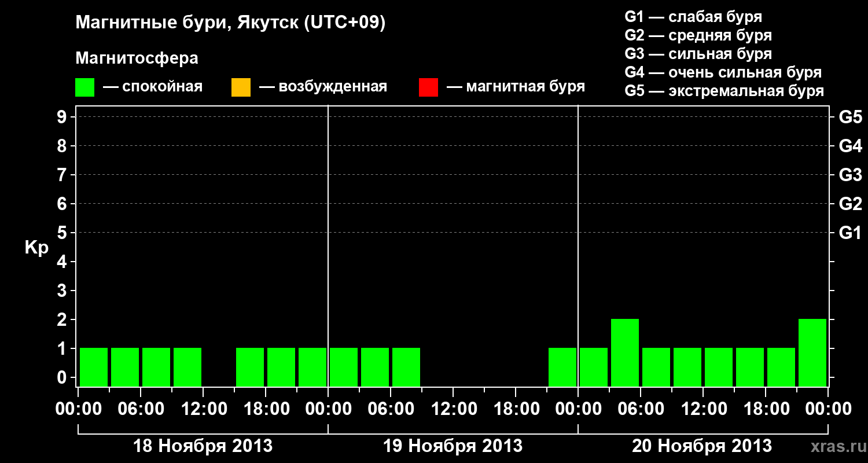Click the date label "19 Ноября 2013"

click(x=453, y=446)
